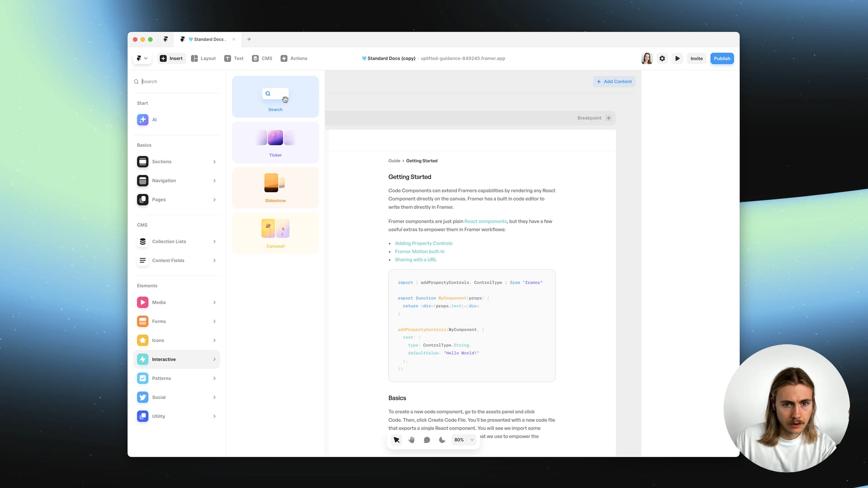Click the Add Content button
Image resolution: width=868 pixels, height=488 pixels.
(x=614, y=81)
